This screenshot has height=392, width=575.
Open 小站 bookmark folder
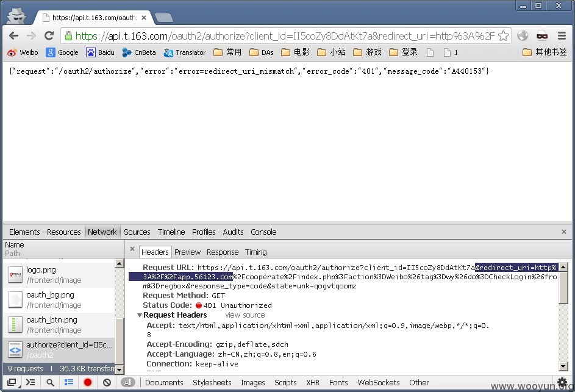click(x=332, y=52)
